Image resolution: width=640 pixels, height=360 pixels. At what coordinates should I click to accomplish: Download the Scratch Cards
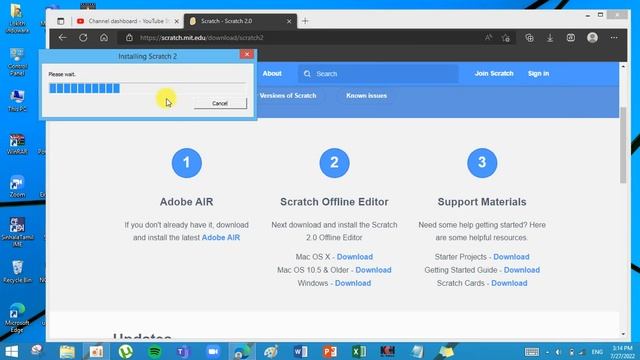509,283
